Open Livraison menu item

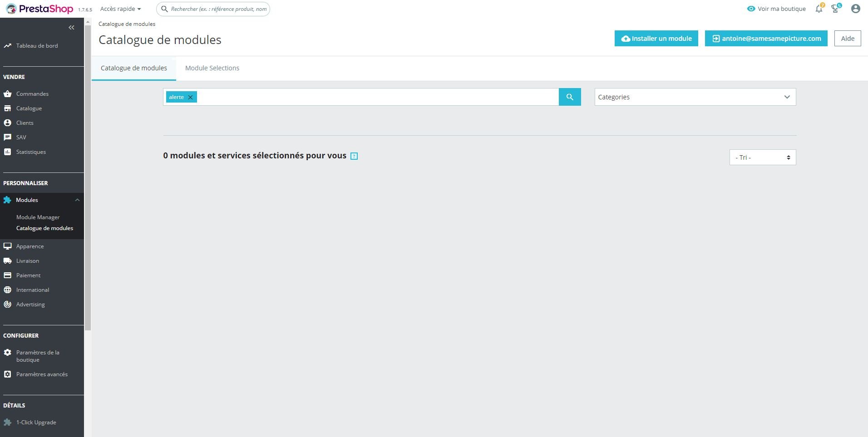[28, 261]
